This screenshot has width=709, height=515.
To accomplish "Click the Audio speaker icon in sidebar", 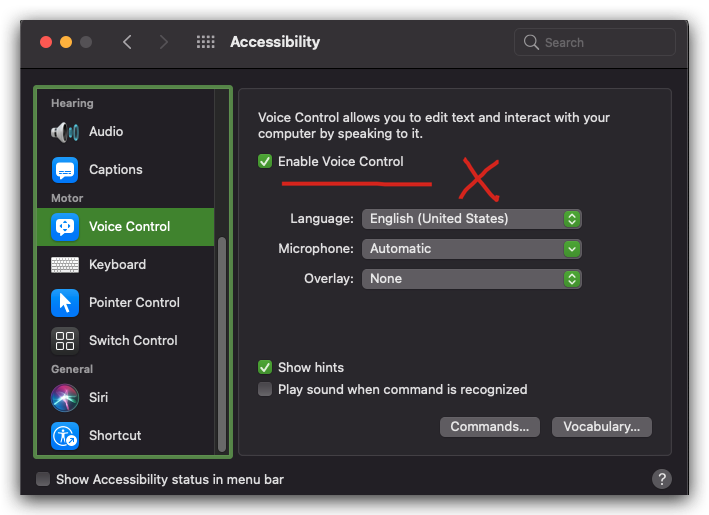I will [x=65, y=132].
